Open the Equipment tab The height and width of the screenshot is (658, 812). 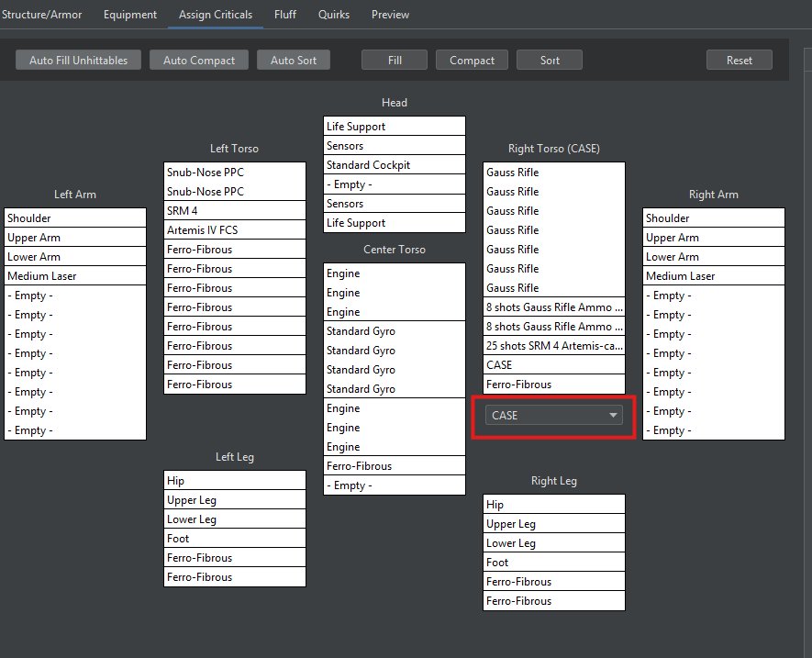[x=129, y=15]
